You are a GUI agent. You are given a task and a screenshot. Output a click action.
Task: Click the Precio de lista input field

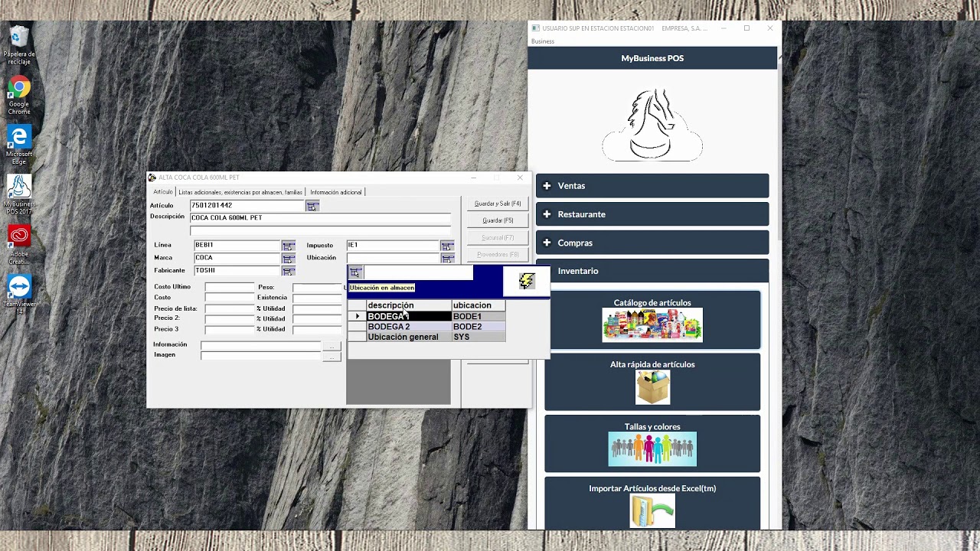click(x=229, y=308)
